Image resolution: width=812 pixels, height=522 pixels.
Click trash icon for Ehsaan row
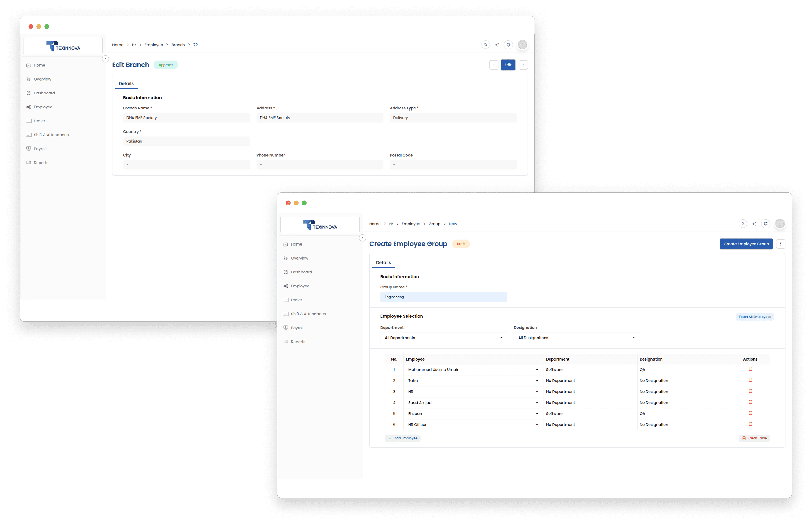pyautogui.click(x=750, y=413)
